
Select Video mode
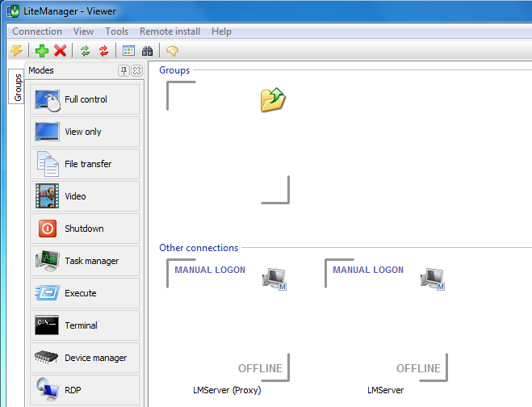85,196
